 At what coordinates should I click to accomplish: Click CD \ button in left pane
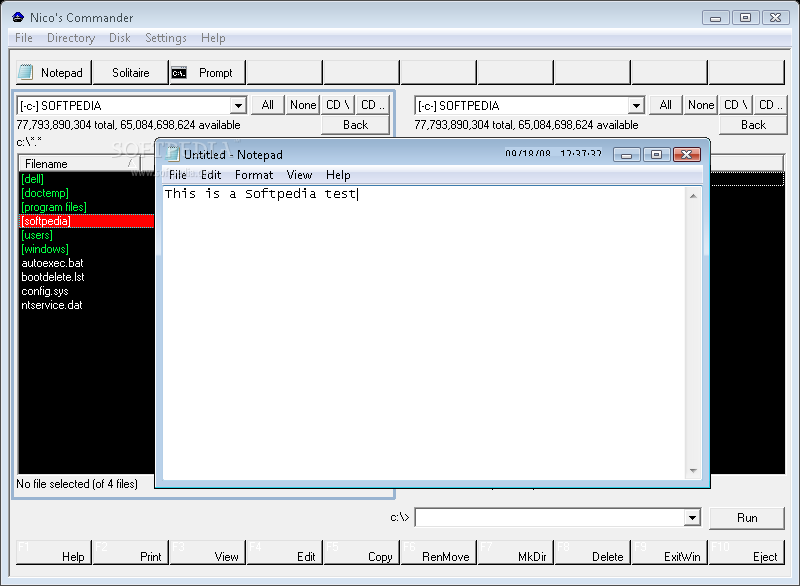tap(337, 105)
